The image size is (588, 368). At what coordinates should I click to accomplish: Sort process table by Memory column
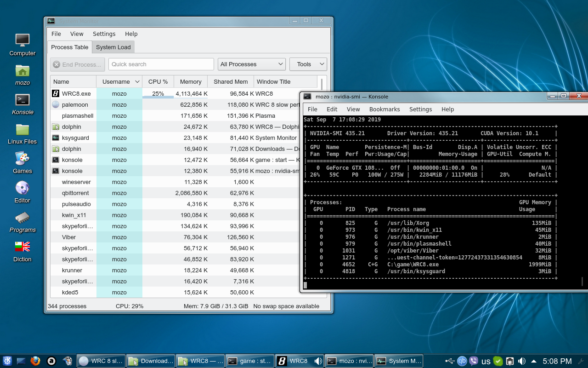tap(191, 81)
